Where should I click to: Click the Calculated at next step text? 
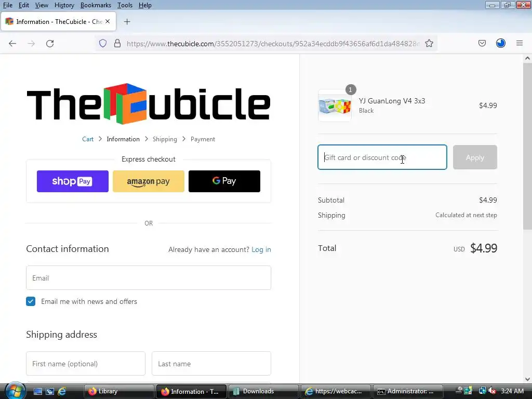(466, 215)
